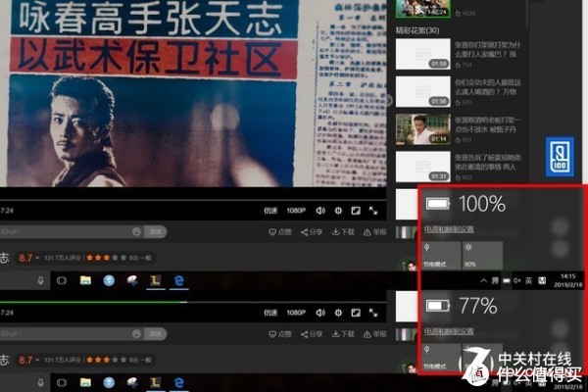The image size is (588, 392).
Task: Open volume control in lower player bar
Action: [320, 313]
